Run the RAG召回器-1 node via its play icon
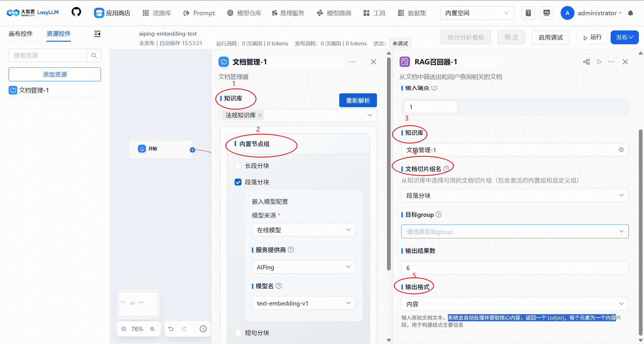The width and height of the screenshot is (644, 344). click(x=599, y=61)
